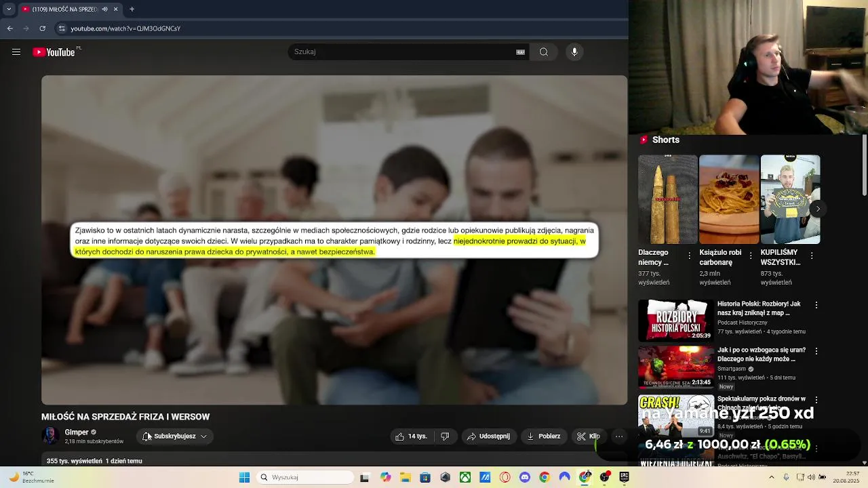868x488 pixels.
Task: Show next Shorts with the right arrow
Action: (818, 209)
